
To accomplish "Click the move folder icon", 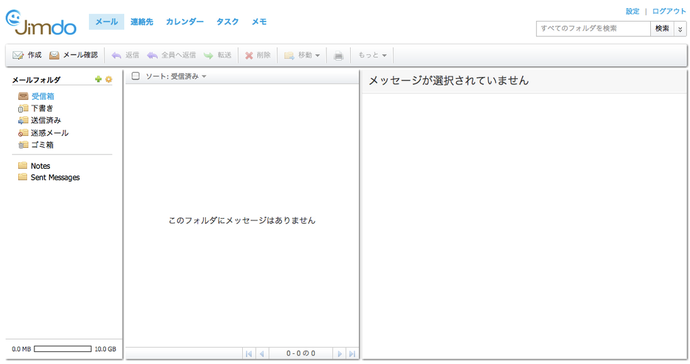I will 289,55.
